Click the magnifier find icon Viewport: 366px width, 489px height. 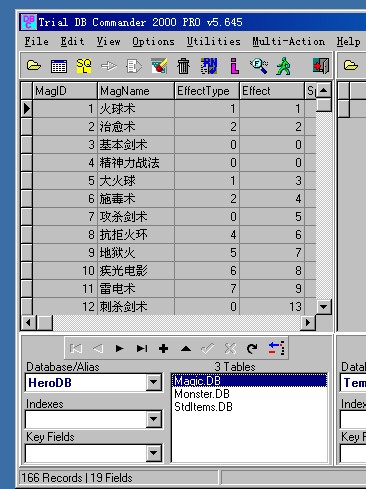tap(259, 66)
